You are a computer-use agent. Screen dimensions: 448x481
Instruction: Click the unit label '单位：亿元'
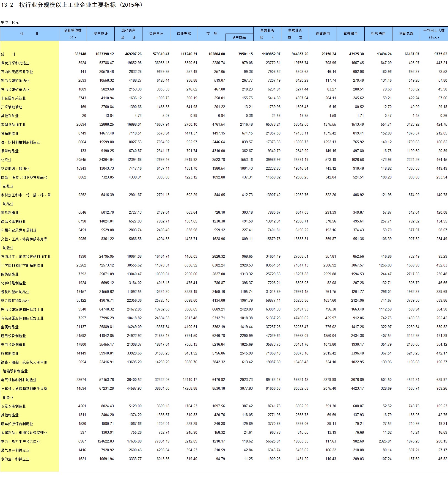(10, 22)
